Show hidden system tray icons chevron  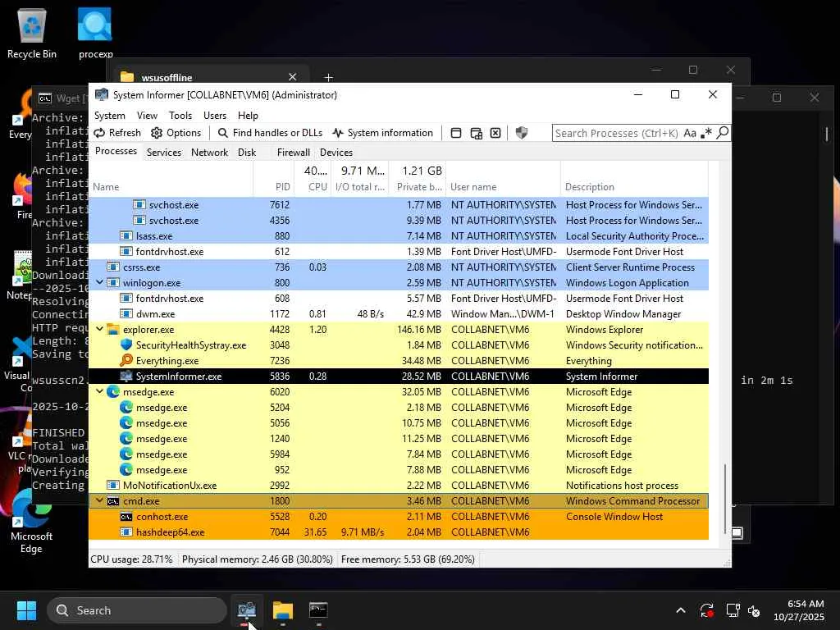(680, 610)
